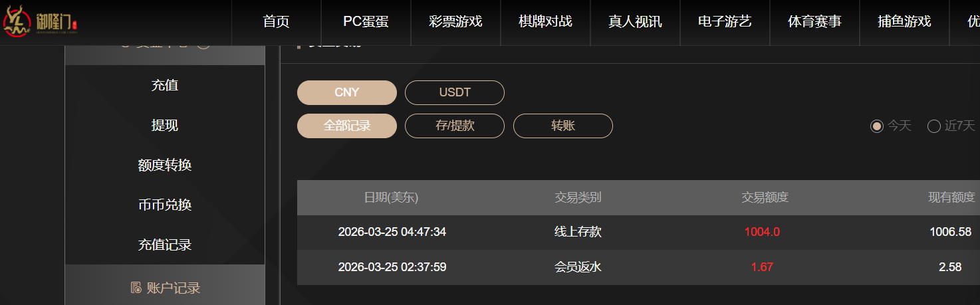This screenshot has height=305, width=980.
Task: Click the 线上存款 transaction row
Action: [578, 232]
